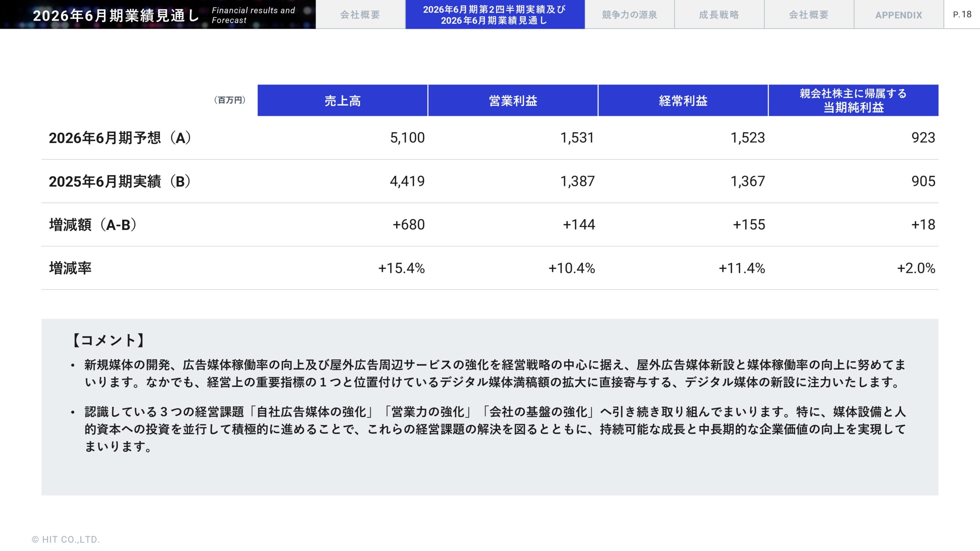Click the 増減率 value +15.4%
Screen dimensions: 980x551
pyautogui.click(x=401, y=269)
